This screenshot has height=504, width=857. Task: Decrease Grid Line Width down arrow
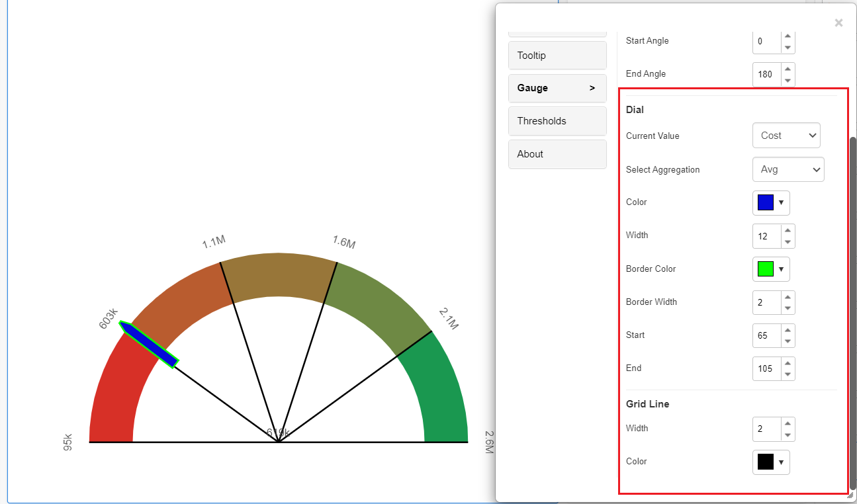(x=788, y=435)
